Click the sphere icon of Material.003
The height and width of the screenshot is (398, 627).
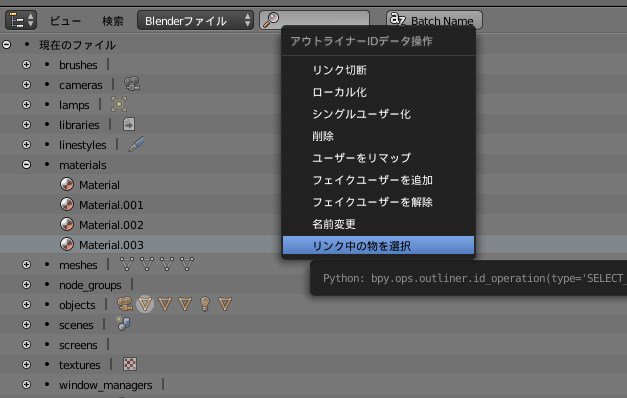coord(67,244)
